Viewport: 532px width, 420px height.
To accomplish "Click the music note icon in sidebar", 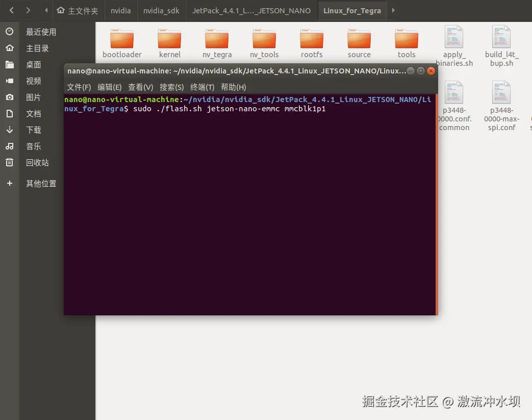I will click(10, 146).
